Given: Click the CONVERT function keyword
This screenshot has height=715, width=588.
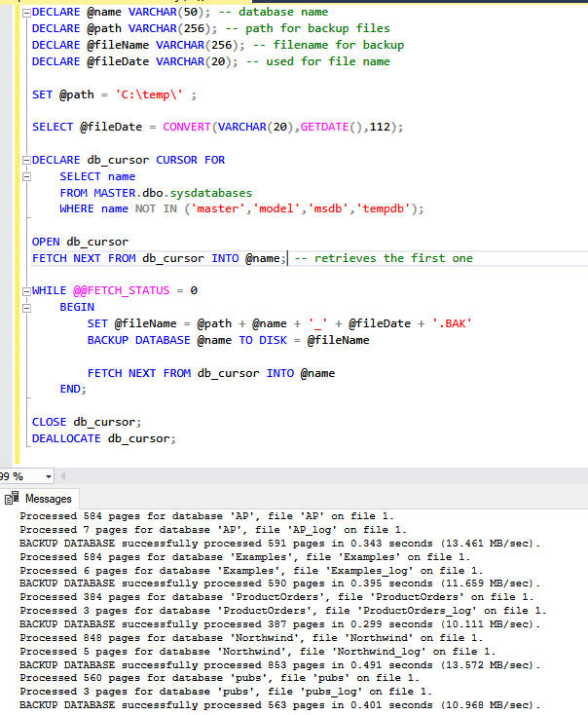Looking at the screenshot, I should tap(187, 127).
